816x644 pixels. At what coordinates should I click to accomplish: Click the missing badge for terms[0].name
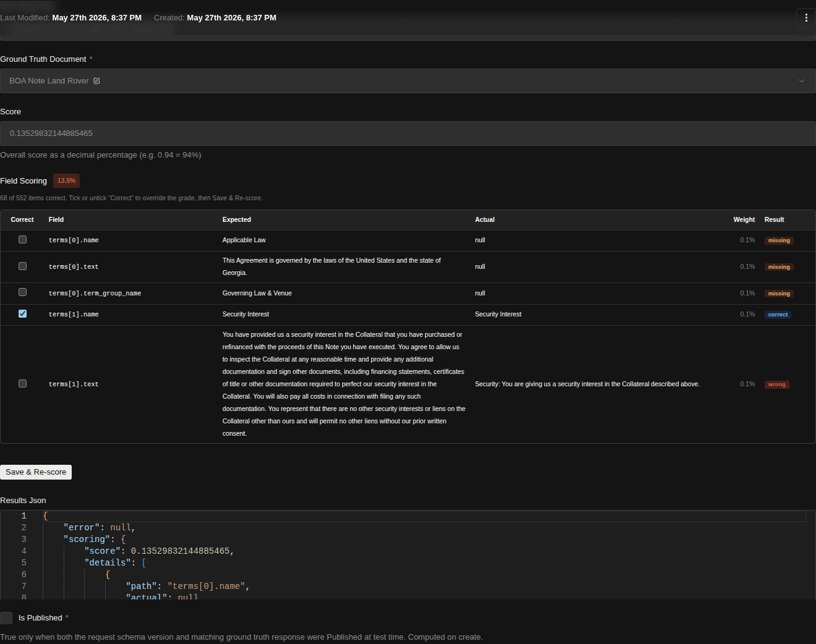click(779, 240)
